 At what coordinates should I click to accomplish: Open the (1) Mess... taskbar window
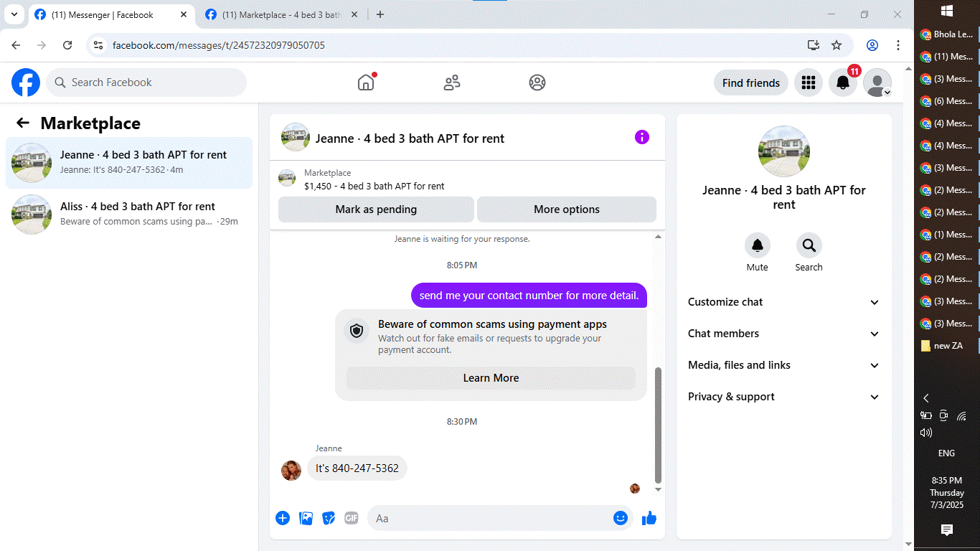tap(946, 235)
